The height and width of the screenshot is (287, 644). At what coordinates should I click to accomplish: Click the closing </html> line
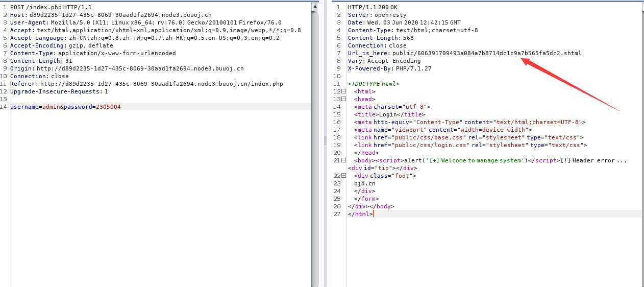coord(360,214)
